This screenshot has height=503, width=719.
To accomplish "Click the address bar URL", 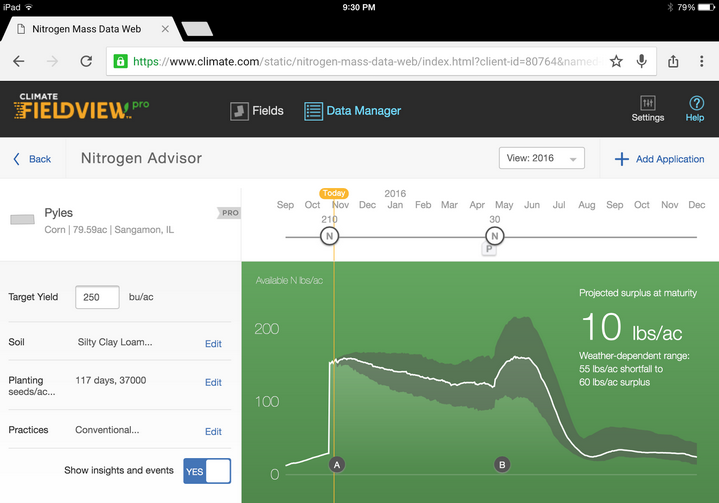I will (367, 61).
